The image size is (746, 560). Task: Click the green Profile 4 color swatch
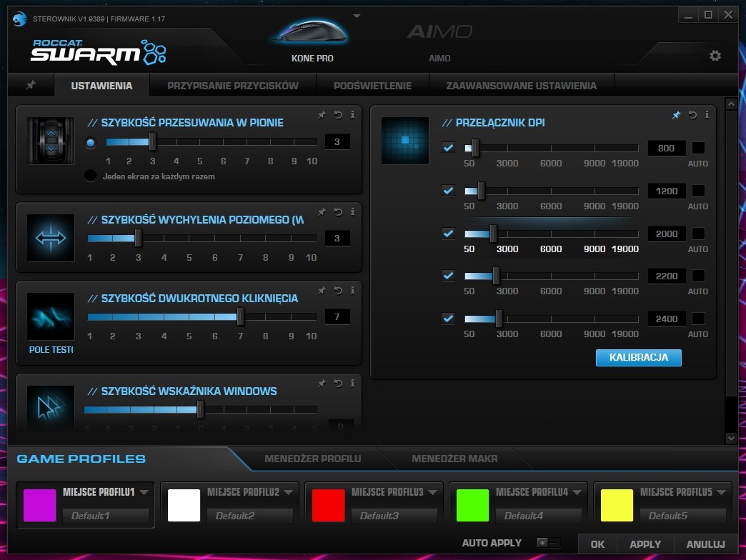tap(472, 505)
